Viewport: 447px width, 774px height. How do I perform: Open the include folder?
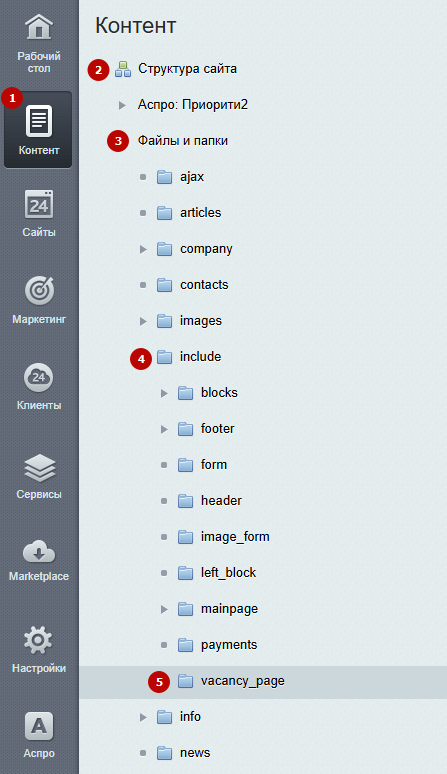[200, 357]
